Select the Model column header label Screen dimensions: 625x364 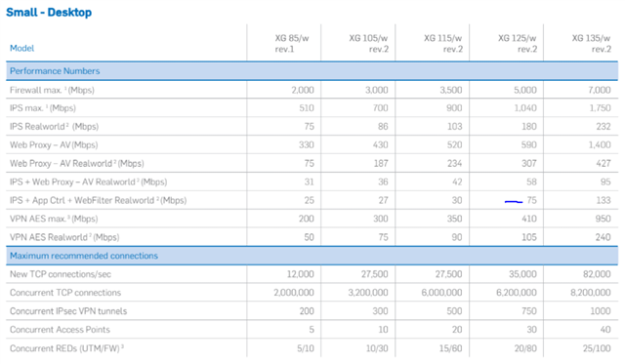point(21,48)
